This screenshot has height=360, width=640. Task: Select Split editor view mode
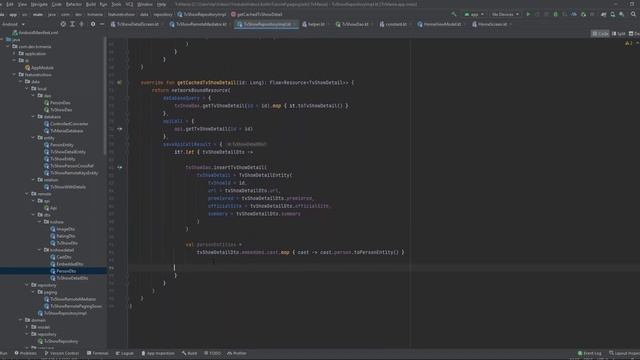(x=618, y=33)
